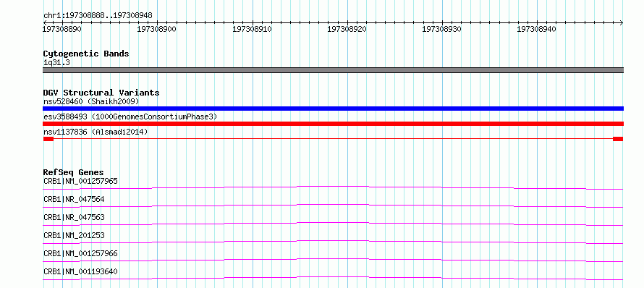
Task: Click the magenta line of CRB1|NM_001257965
Action: 333,187
